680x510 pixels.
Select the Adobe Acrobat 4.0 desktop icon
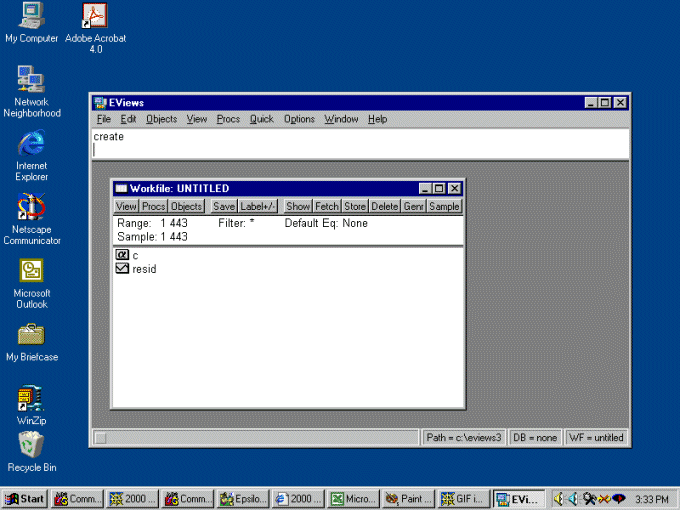pyautogui.click(x=95, y=16)
